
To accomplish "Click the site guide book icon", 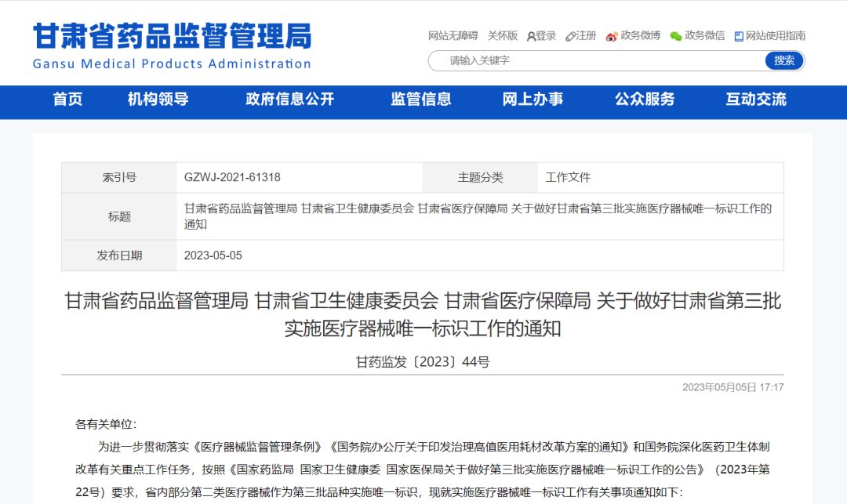I will point(739,36).
